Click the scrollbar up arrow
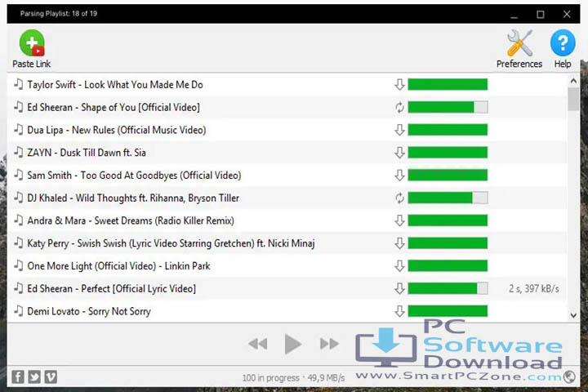 coord(573,81)
